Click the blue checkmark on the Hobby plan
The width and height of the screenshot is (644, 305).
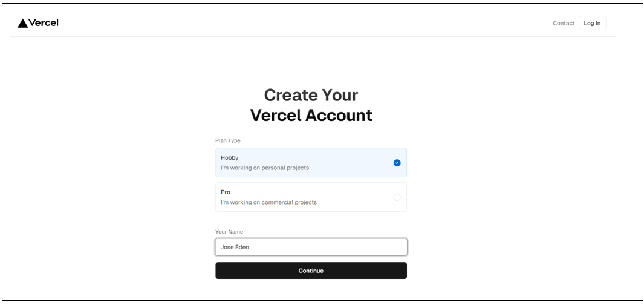click(397, 163)
